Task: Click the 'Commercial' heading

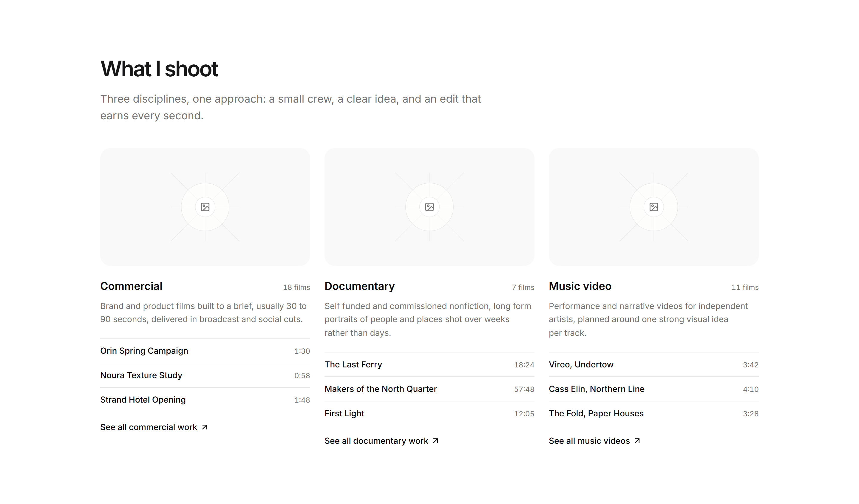Action: 131,286
